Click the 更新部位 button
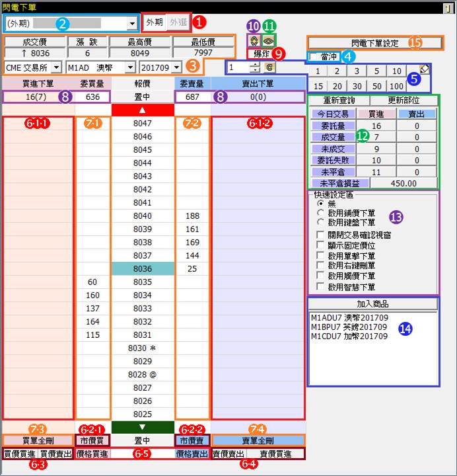457x476 pixels. [404, 100]
